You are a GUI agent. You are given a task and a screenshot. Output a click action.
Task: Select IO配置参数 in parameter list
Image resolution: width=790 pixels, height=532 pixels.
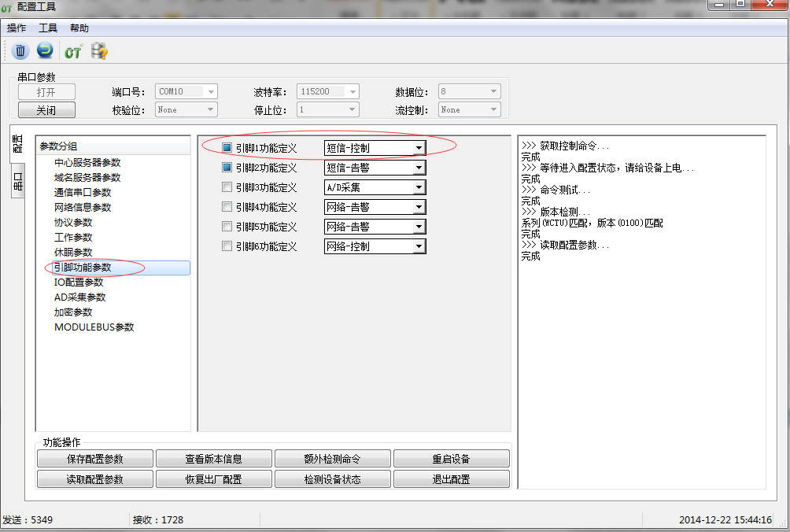79,282
